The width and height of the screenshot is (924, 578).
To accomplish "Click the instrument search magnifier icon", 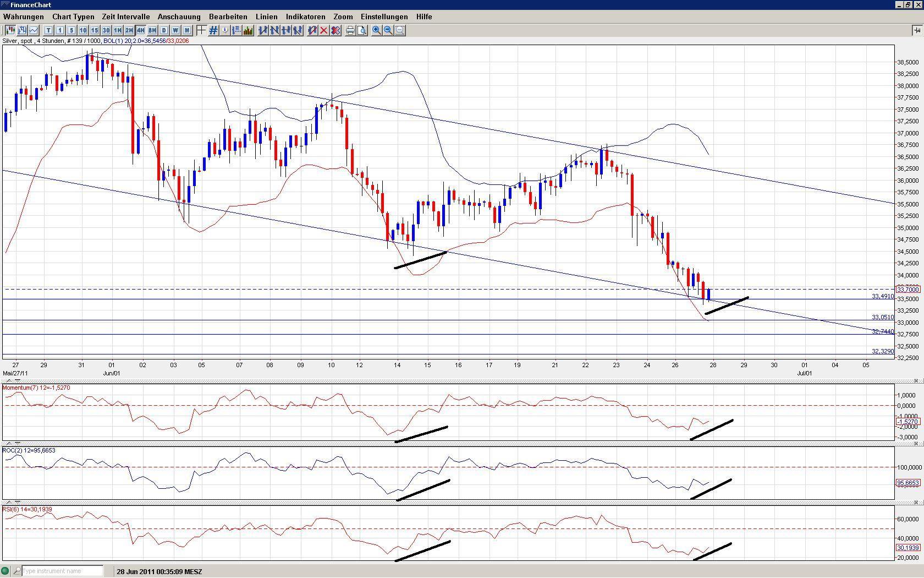I will (17, 571).
